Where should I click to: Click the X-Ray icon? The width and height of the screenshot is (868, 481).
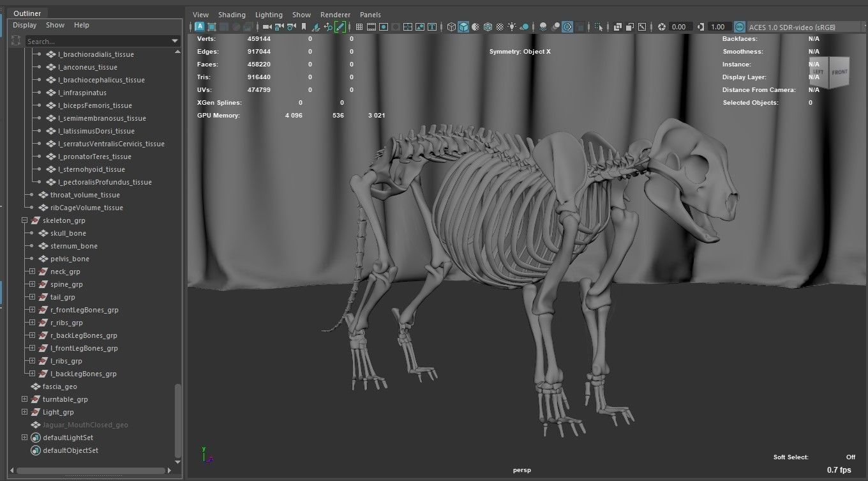tap(617, 27)
